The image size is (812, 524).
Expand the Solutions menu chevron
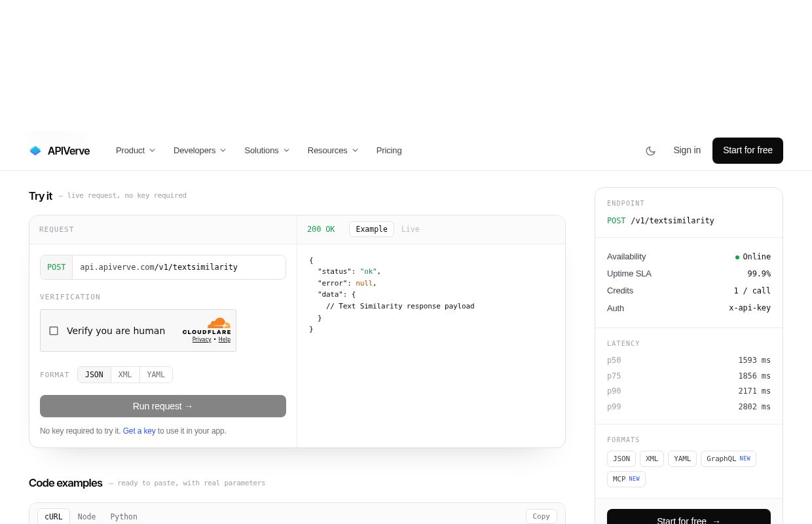click(x=286, y=151)
